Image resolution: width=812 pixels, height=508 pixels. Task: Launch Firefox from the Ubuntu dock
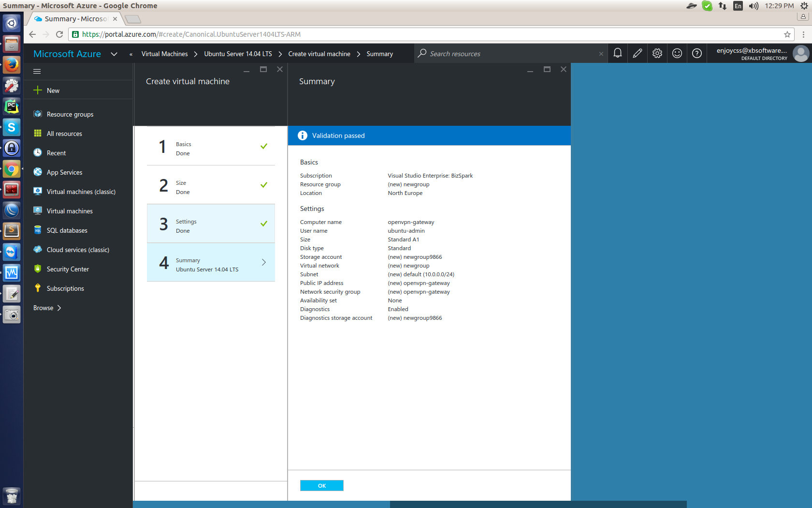pos(11,64)
